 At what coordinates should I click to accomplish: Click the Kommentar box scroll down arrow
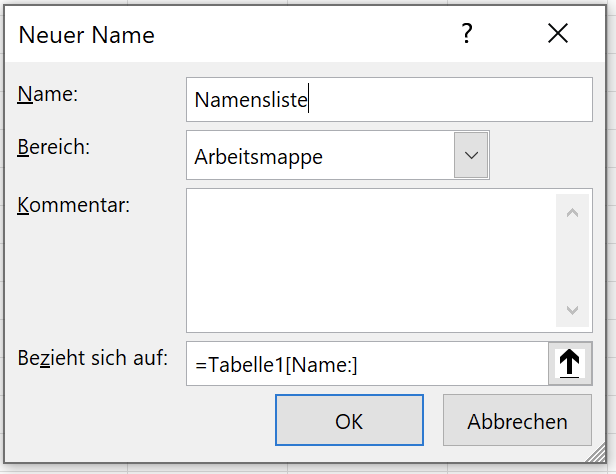point(572,310)
